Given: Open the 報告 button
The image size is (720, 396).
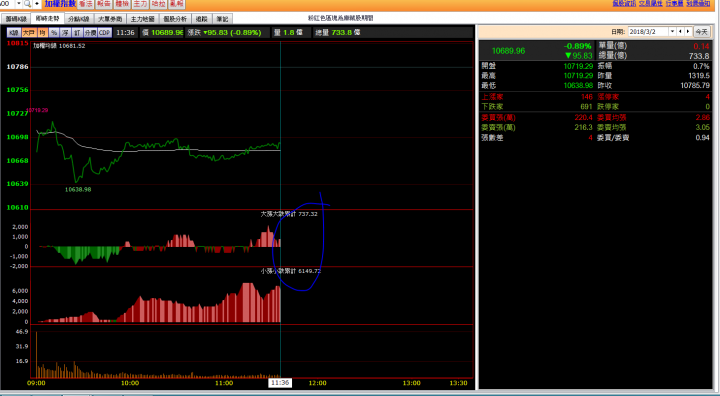Looking at the screenshot, I should click(104, 4).
